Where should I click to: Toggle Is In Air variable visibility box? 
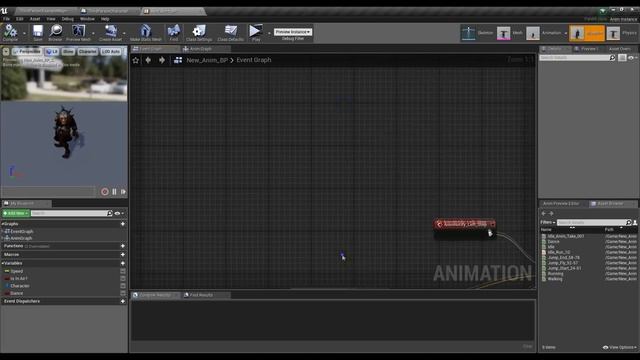tap(122, 278)
